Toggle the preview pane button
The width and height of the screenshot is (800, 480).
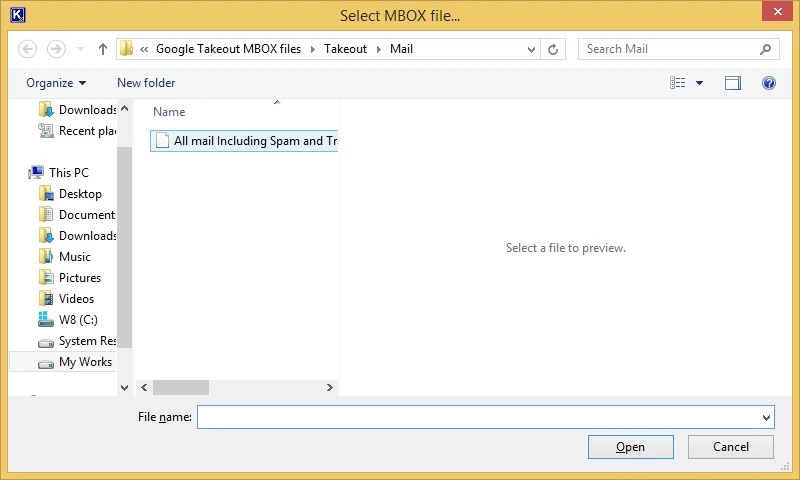[733, 83]
